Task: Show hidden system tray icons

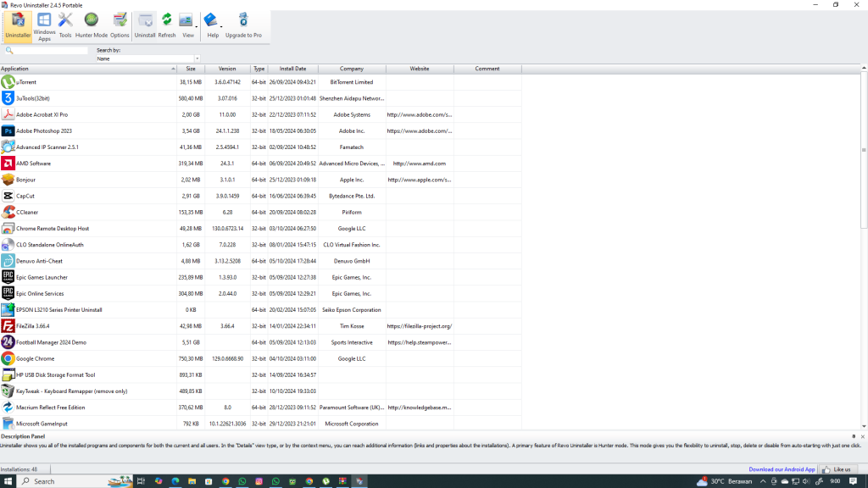Action: [763, 481]
